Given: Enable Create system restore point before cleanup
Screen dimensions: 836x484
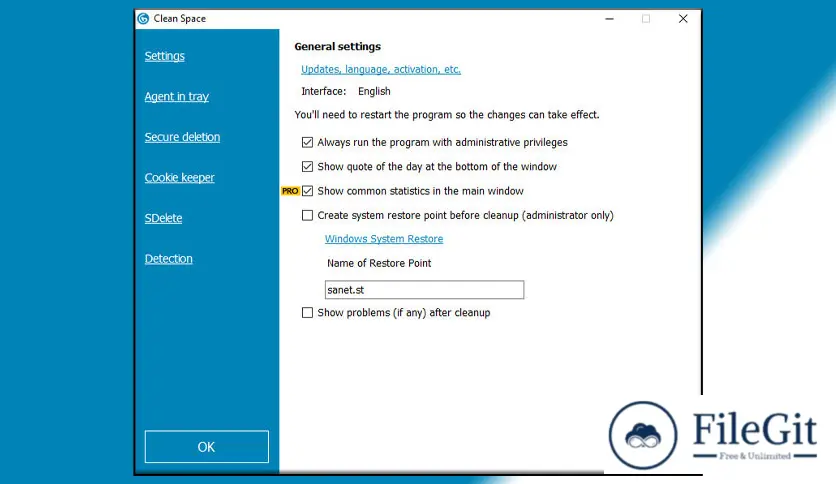Looking at the screenshot, I should 307,215.
